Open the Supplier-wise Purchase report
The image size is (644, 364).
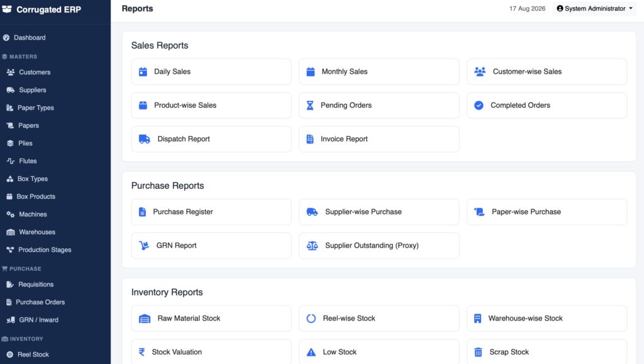[379, 212]
